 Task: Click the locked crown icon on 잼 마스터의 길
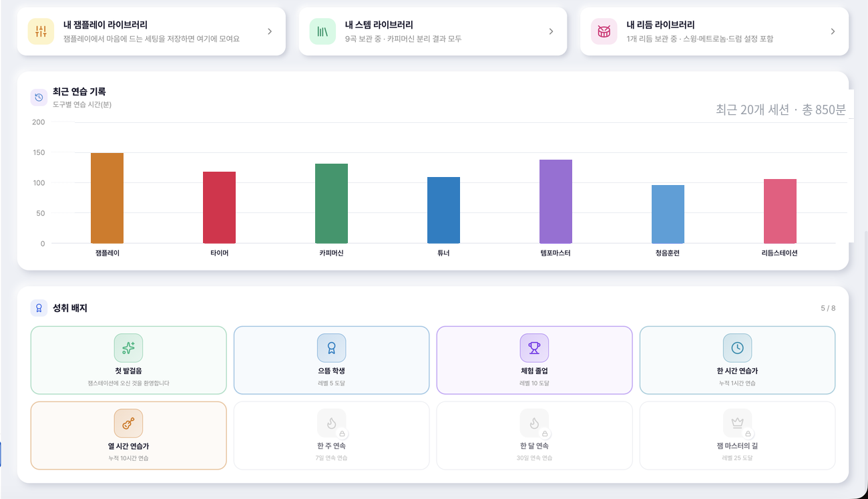coord(737,424)
